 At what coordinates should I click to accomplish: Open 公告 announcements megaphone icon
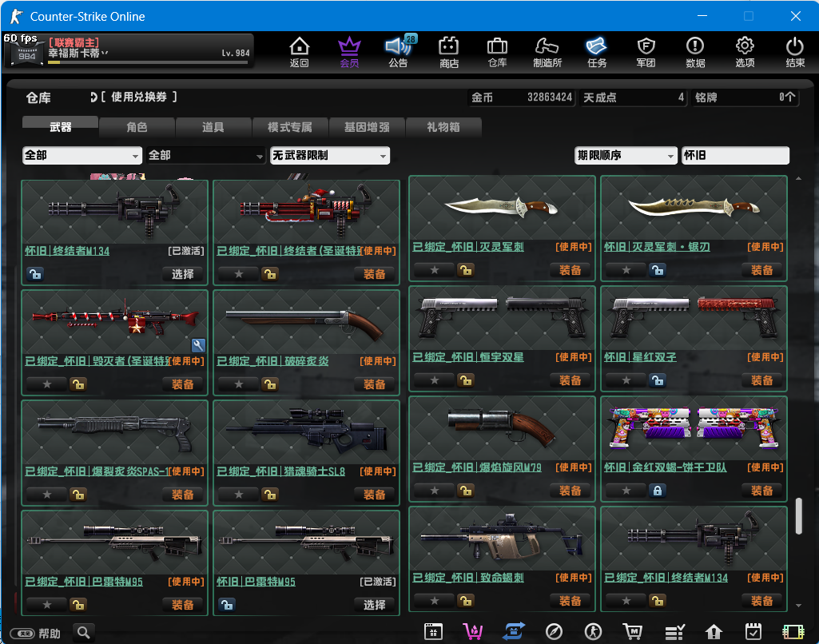(x=398, y=52)
